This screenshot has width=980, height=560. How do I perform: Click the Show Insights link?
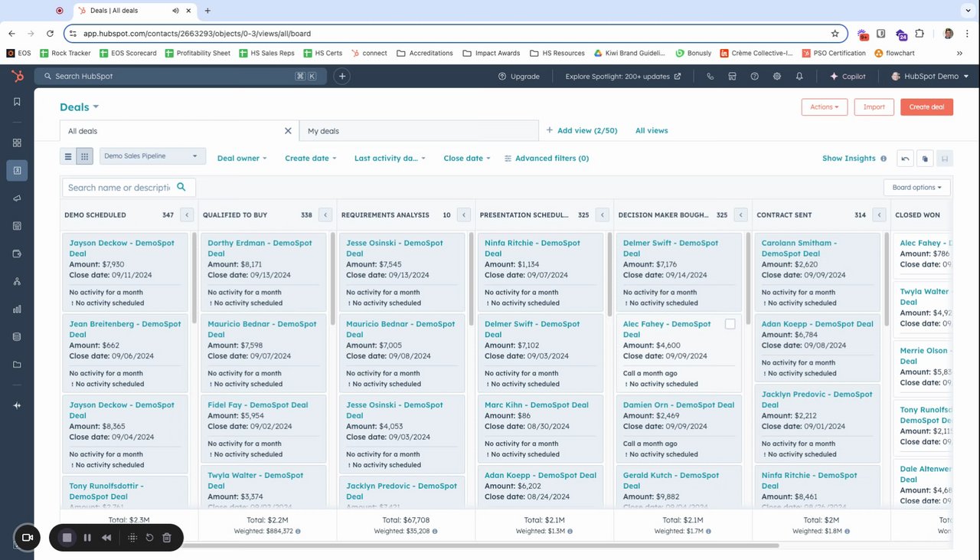coord(849,159)
